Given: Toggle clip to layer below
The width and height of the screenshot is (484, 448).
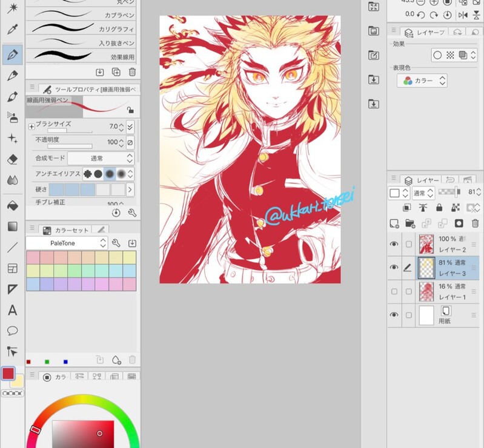Looking at the screenshot, I should coord(407,208).
